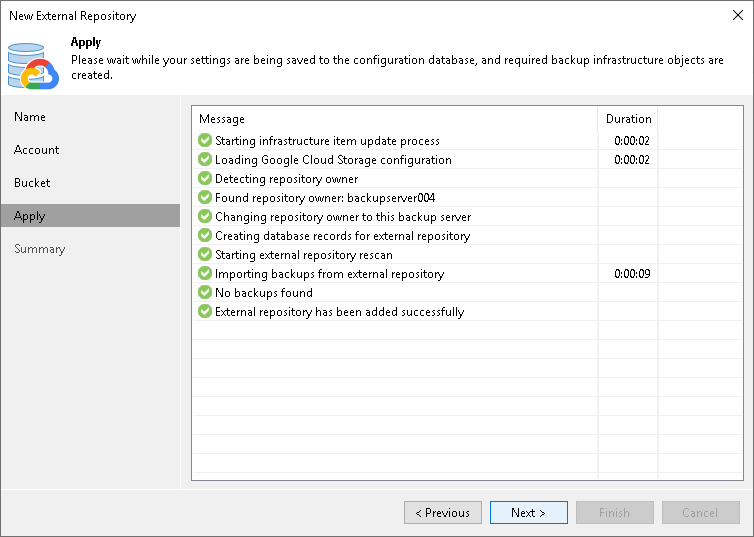The height and width of the screenshot is (537, 754).
Task: Switch to the Bucket step
Action: [90, 183]
